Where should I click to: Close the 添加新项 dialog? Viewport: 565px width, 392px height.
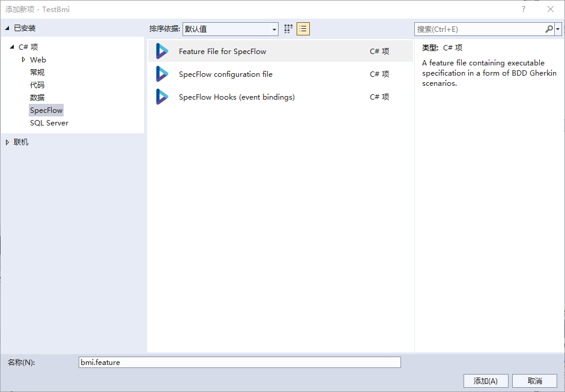551,10
